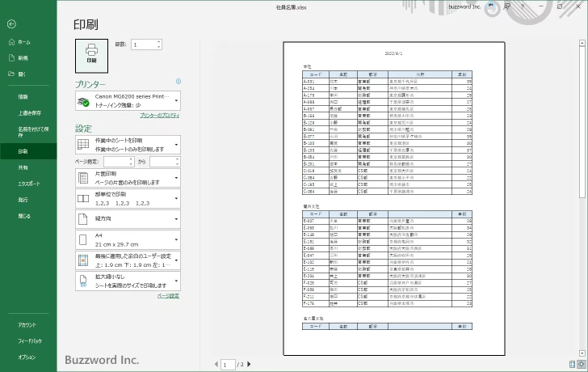Viewport: 588px width, 372px height.
Task: Click the buzzword Inc. account name
Action: point(464,6)
